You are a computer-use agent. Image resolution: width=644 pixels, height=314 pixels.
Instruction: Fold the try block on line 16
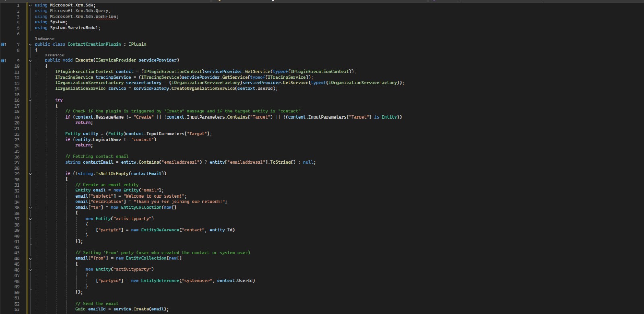[30, 100]
